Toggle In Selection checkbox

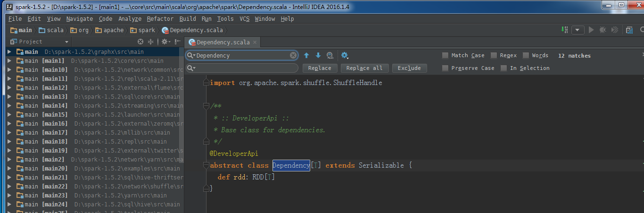pos(504,68)
